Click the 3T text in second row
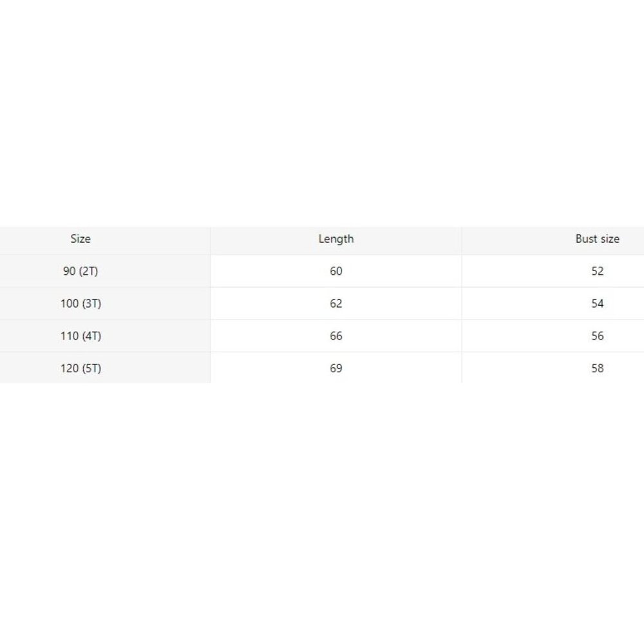The image size is (644, 644). pyautogui.click(x=91, y=303)
